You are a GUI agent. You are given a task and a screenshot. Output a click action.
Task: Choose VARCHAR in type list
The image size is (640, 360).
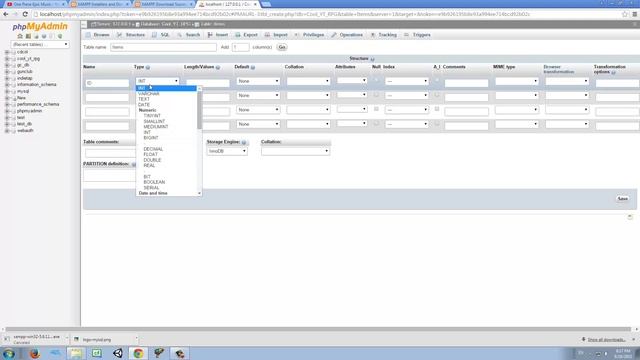(x=149, y=93)
